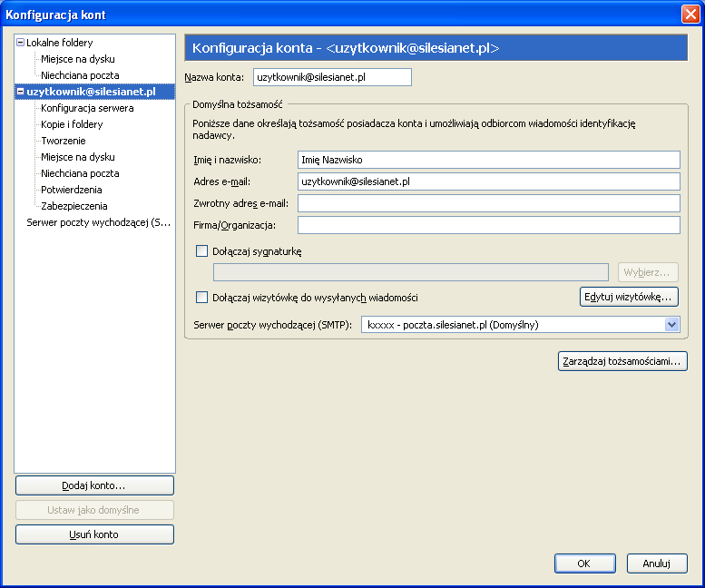Open Kopie i foldery settings
The width and height of the screenshot is (705, 588).
pyautogui.click(x=72, y=124)
